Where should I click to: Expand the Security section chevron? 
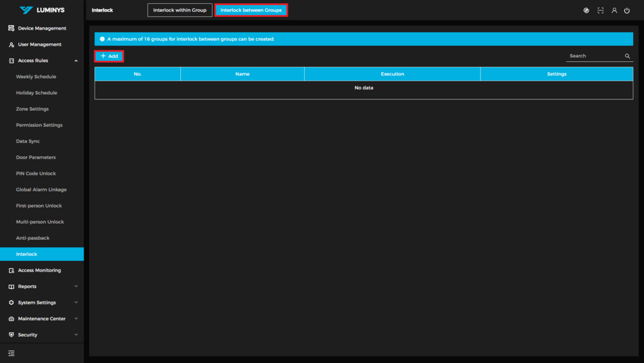[x=76, y=335]
